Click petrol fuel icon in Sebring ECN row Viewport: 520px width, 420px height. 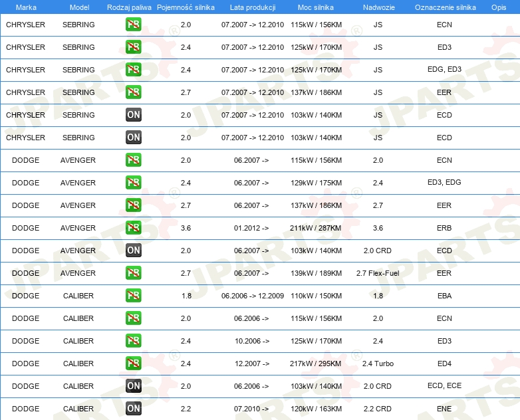coord(133,25)
